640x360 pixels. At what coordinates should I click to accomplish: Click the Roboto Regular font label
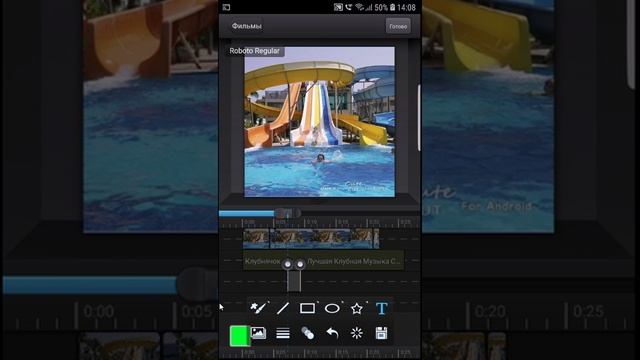(254, 51)
